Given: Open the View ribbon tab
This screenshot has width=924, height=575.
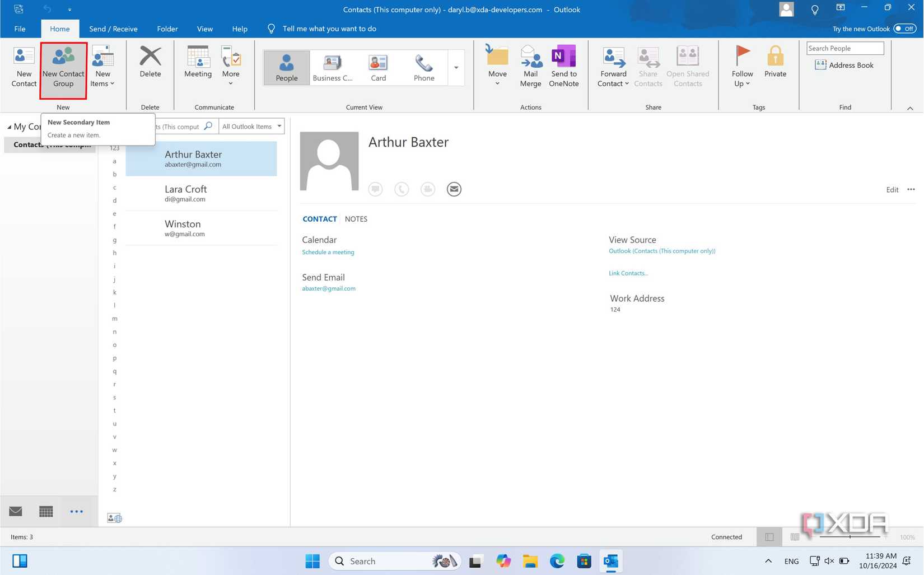Looking at the screenshot, I should pos(204,29).
